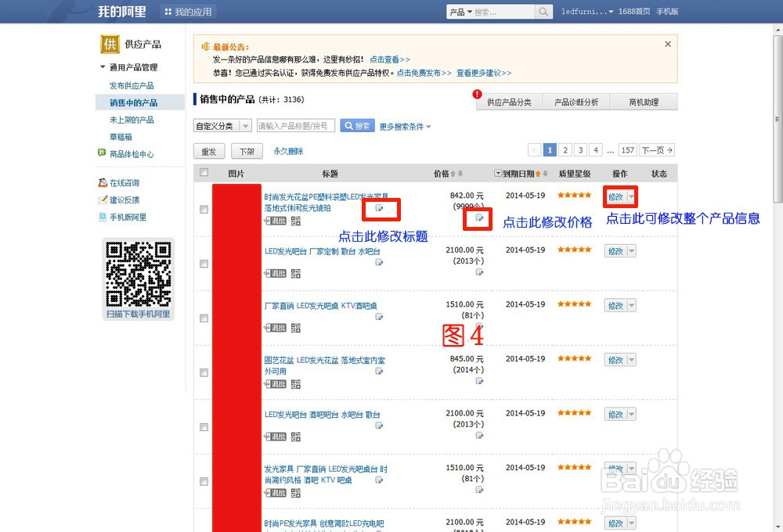Click QR code icon under 园艺花盆 product
This screenshot has width=783, height=532.
tap(296, 384)
